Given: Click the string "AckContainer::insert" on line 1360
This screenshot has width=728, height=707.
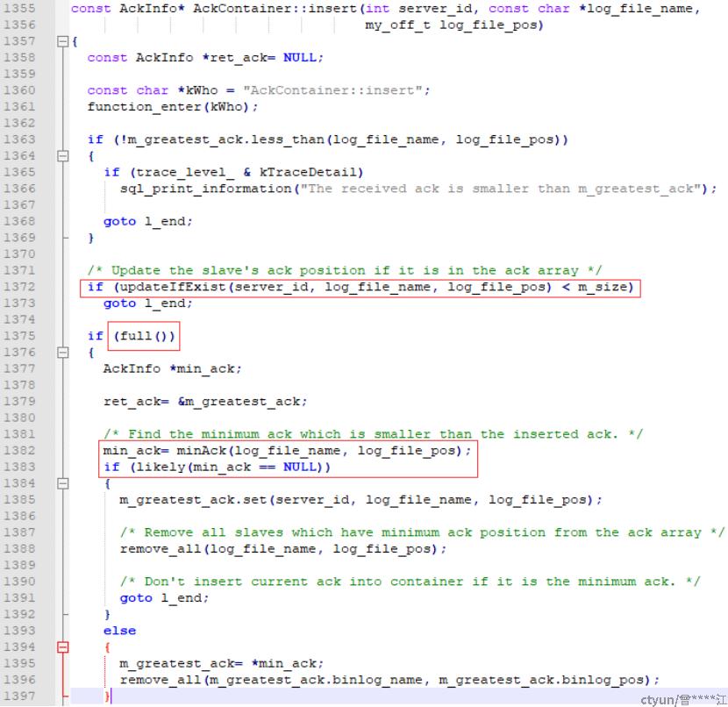Looking at the screenshot, I should click(x=332, y=90).
